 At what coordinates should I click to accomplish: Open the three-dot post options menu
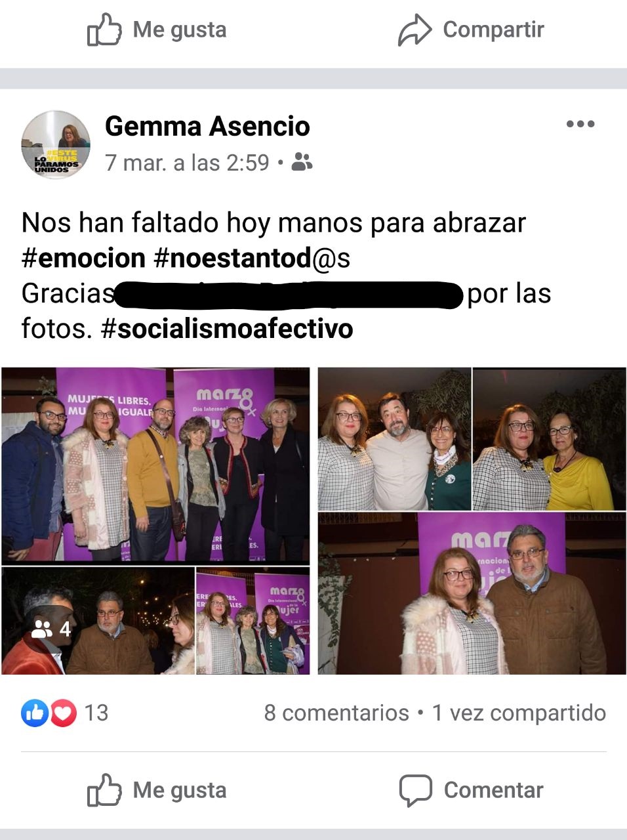(x=580, y=124)
